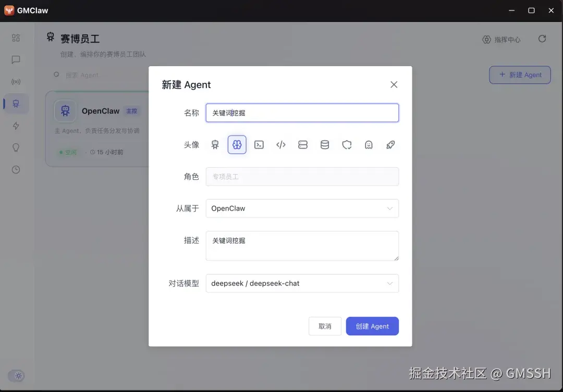Image resolution: width=563 pixels, height=392 pixels.
Task: Pick the code </> avatar icon
Action: [x=281, y=144]
